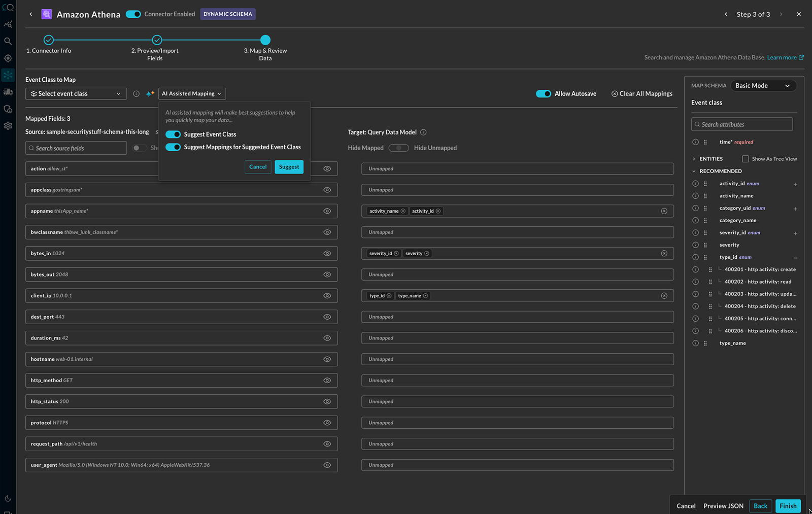Image resolution: width=812 pixels, height=514 pixels.
Task: Add the severity_id enum attribute with plus
Action: (795, 233)
